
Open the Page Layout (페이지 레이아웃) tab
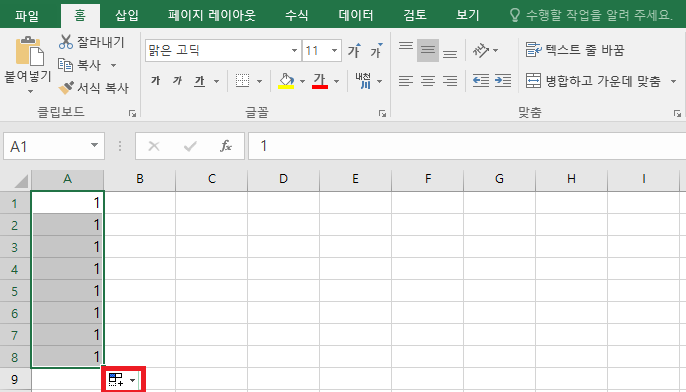pyautogui.click(x=212, y=15)
